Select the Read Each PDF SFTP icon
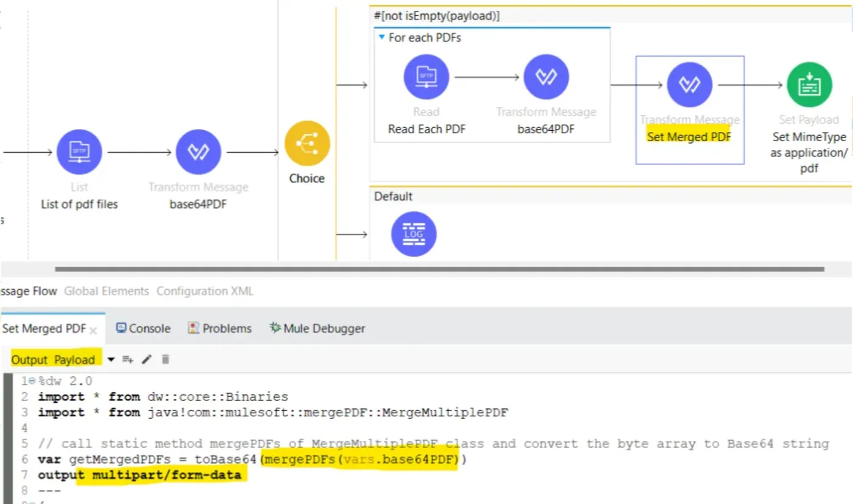This screenshot has height=504, width=853. point(426,77)
